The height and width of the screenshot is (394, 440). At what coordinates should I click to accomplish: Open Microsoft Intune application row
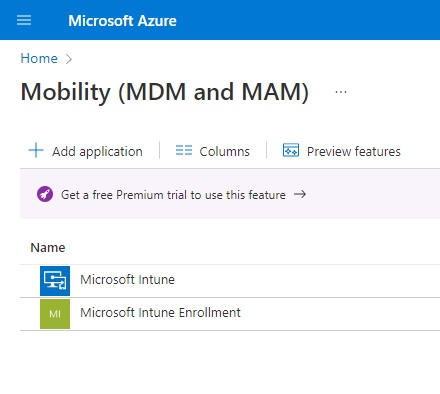[x=230, y=281]
